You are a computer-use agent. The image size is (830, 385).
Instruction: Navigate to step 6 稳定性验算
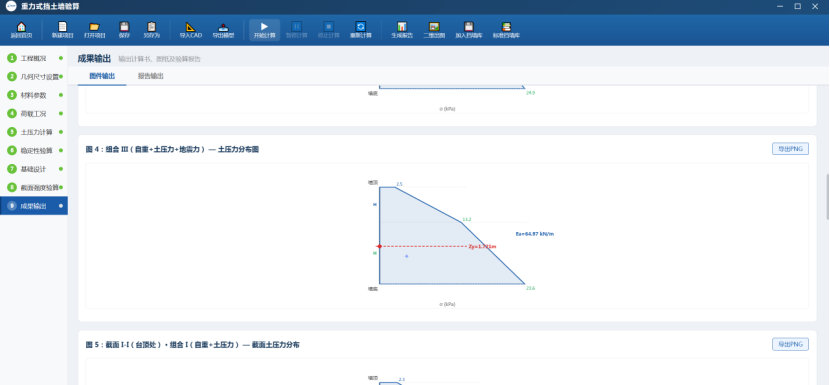34,150
